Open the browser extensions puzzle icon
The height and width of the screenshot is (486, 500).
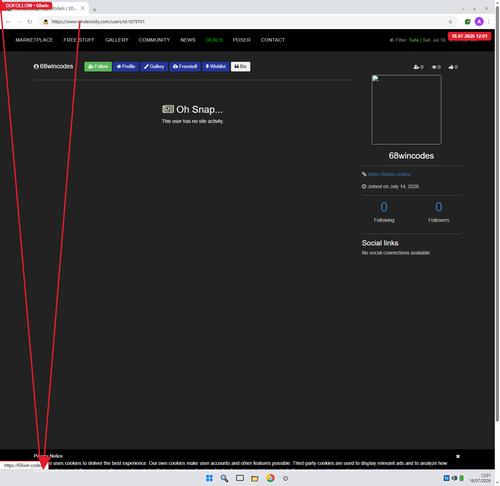(x=467, y=22)
